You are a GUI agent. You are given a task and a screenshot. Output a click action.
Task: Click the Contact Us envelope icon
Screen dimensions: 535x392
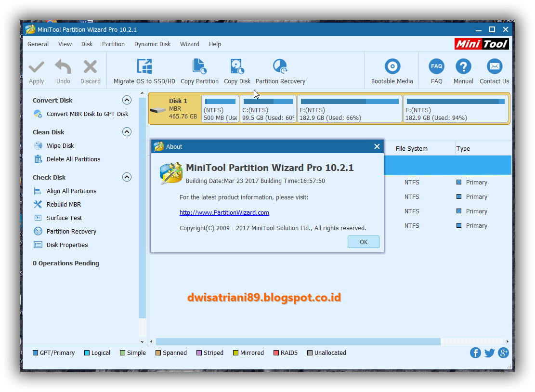pos(495,66)
